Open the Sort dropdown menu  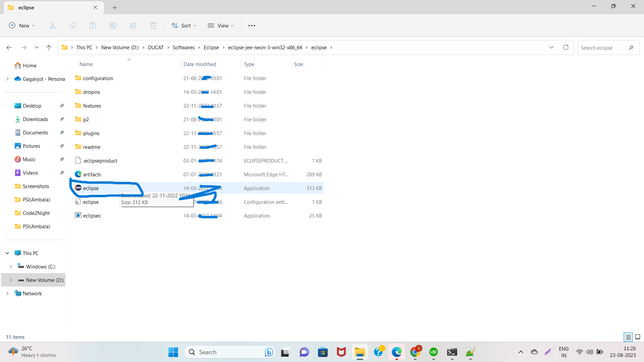coord(183,25)
